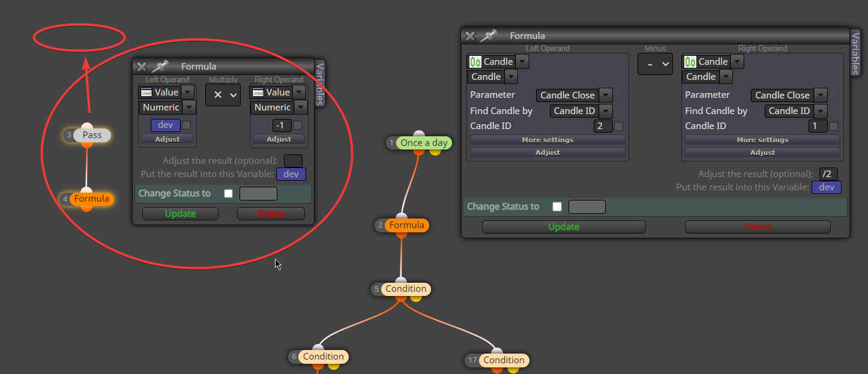The width and height of the screenshot is (868, 374).
Task: Click Update in the Minus Formula panel
Action: (x=564, y=227)
